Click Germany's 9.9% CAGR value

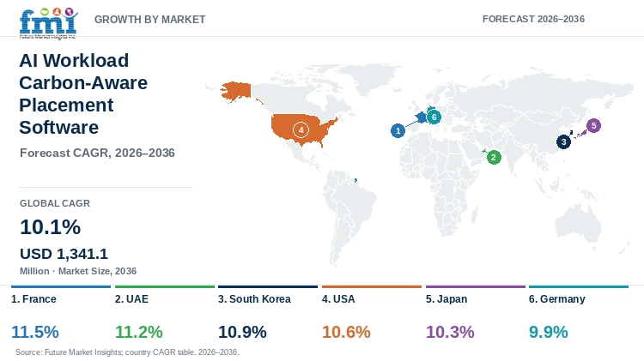click(x=549, y=332)
